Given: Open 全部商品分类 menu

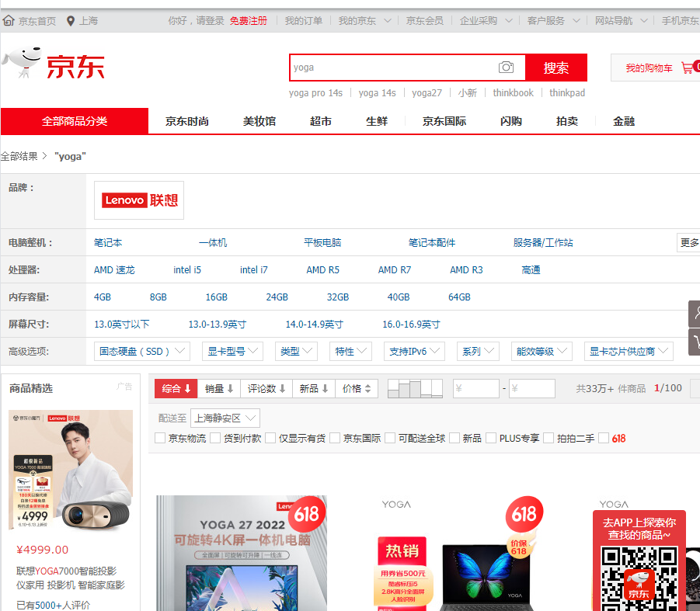Looking at the screenshot, I should [75, 121].
